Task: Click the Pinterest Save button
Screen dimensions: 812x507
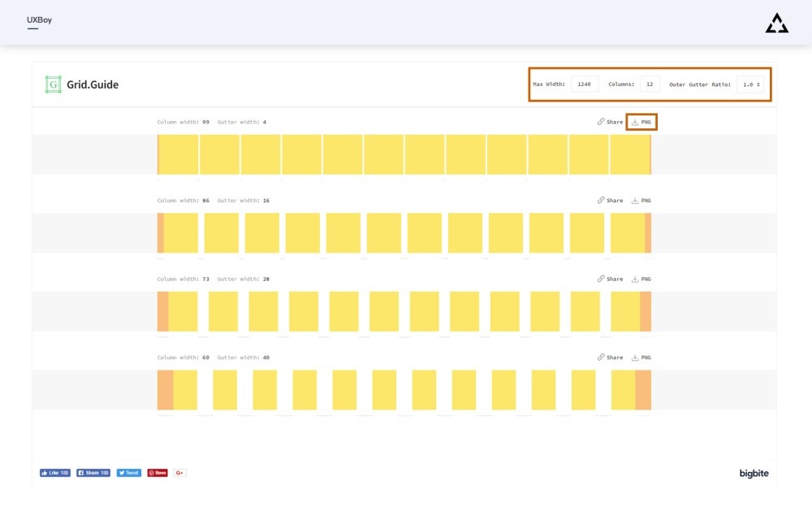Action: (x=158, y=473)
